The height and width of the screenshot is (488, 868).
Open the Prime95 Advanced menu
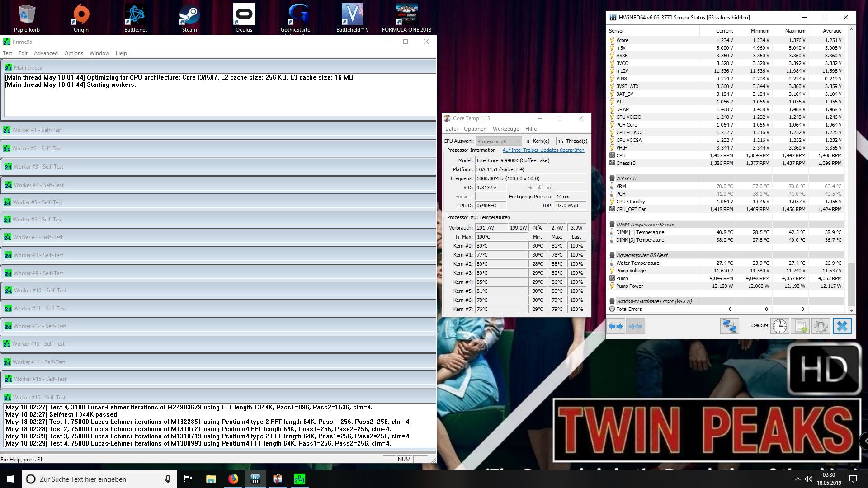click(x=46, y=53)
